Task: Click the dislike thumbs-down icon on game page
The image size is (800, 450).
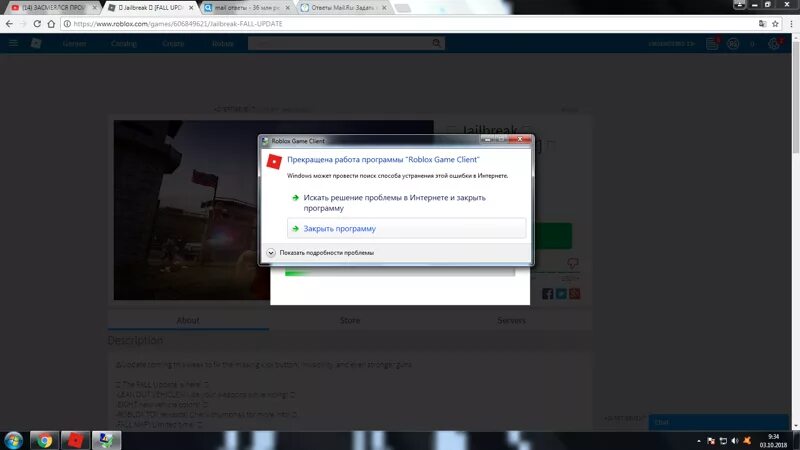Action: (x=573, y=263)
